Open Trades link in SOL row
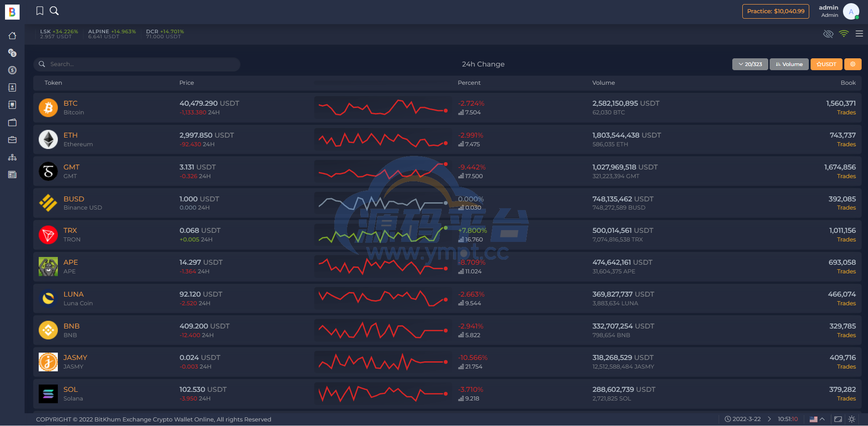Screen dimensions: 868x426 pyautogui.click(x=846, y=399)
